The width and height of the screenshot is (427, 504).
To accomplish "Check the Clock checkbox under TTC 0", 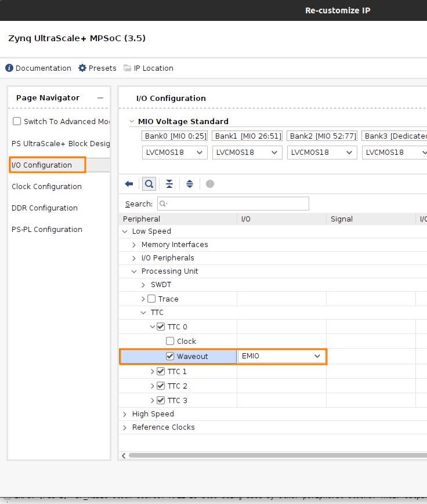I will (170, 340).
